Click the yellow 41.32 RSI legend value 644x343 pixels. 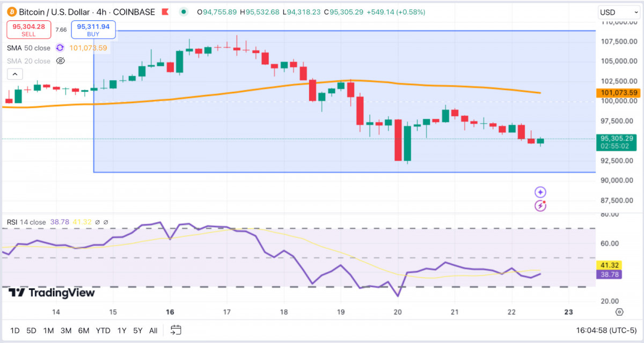click(82, 222)
